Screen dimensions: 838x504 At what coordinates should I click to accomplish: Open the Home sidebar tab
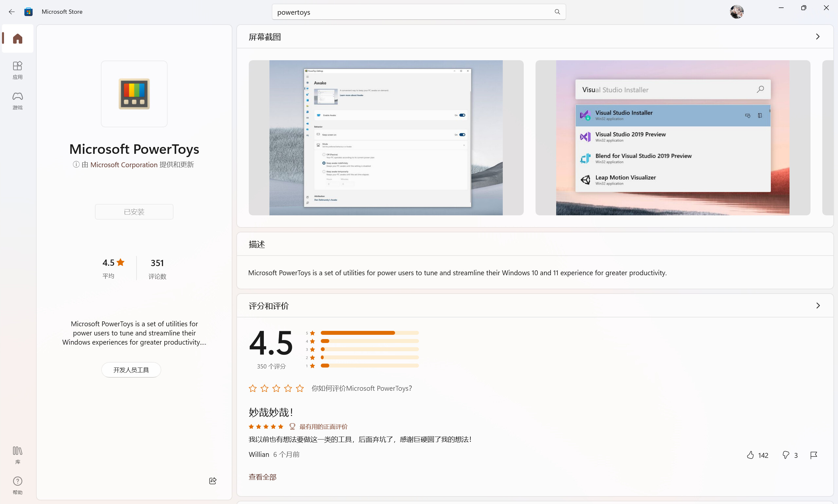(x=18, y=38)
